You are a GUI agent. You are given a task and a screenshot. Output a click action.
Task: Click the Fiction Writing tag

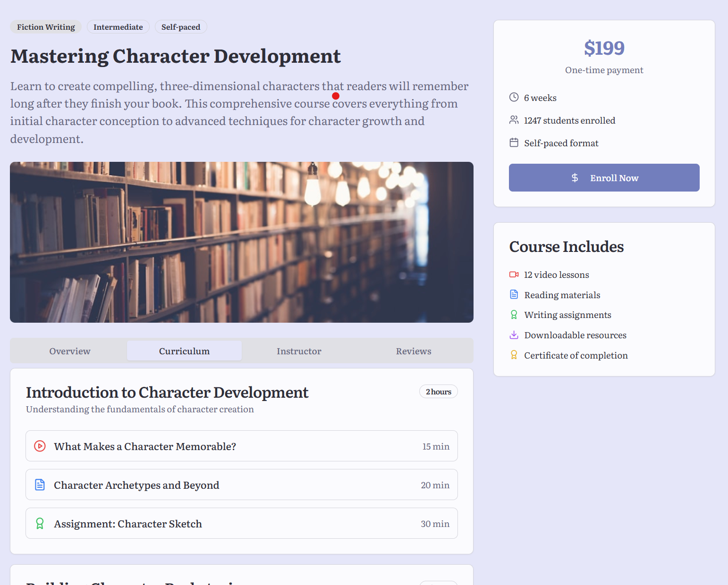46,27
